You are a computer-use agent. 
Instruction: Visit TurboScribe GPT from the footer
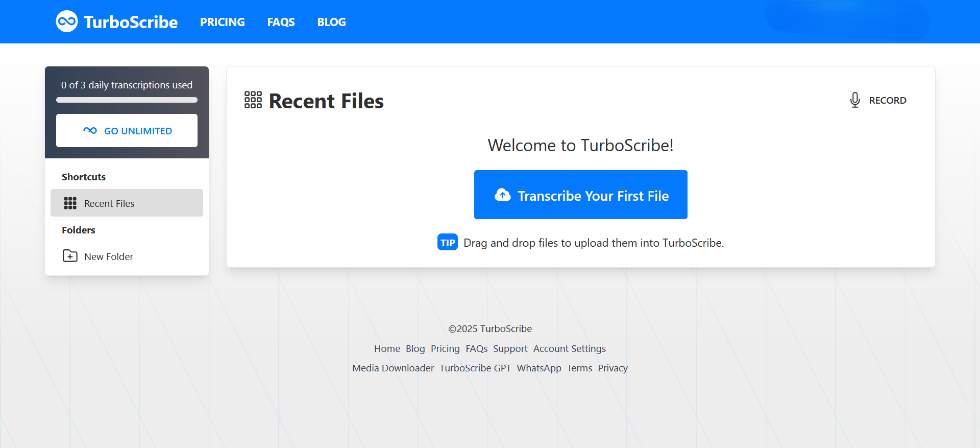pos(475,368)
